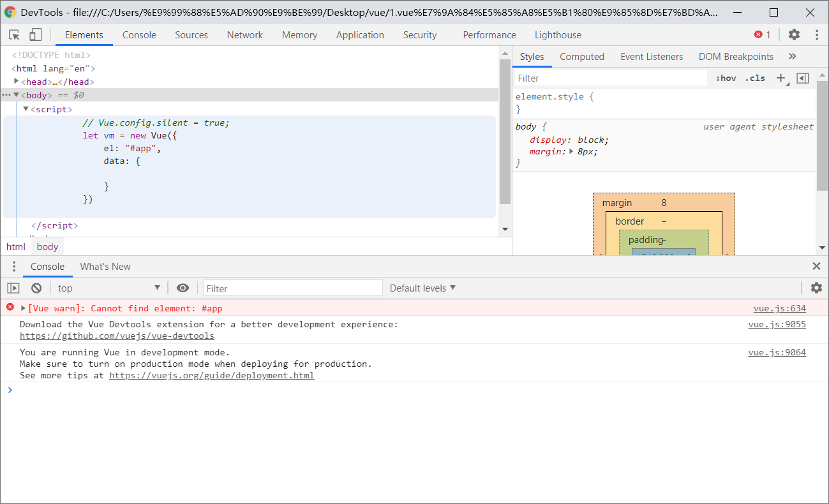Open the three-dot customize DevTools menu
Screen dimensions: 829x504
(816, 35)
